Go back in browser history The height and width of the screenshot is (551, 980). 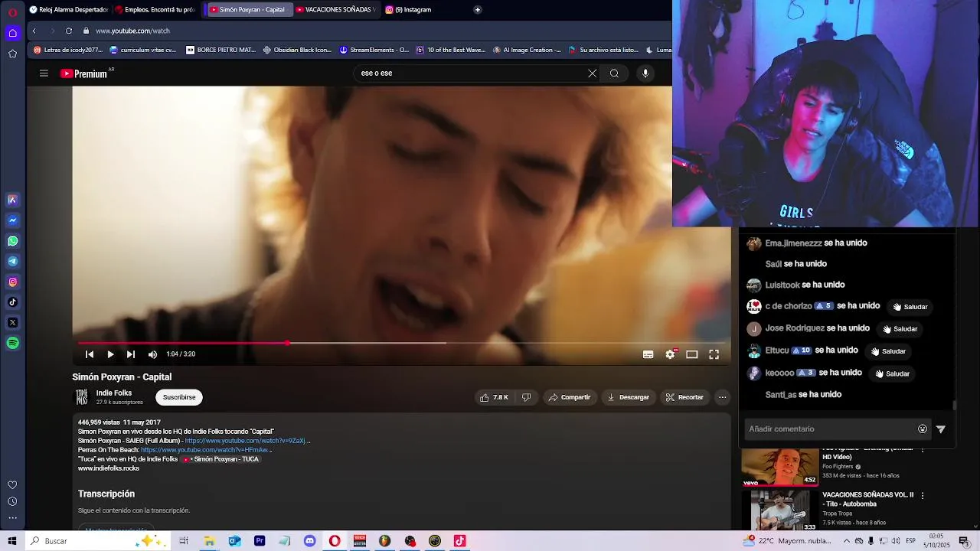[x=34, y=31]
